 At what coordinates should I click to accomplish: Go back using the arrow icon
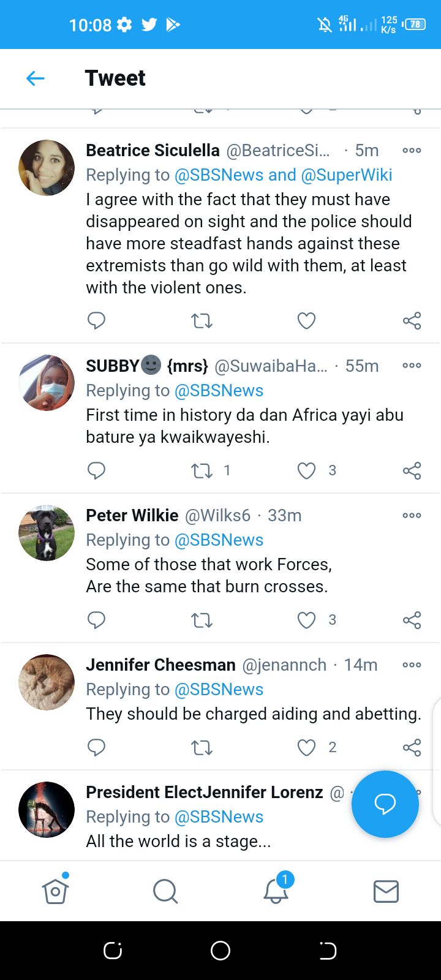point(36,78)
